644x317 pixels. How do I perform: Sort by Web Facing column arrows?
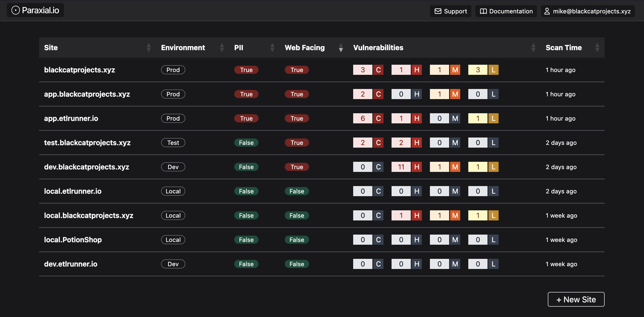pyautogui.click(x=341, y=48)
